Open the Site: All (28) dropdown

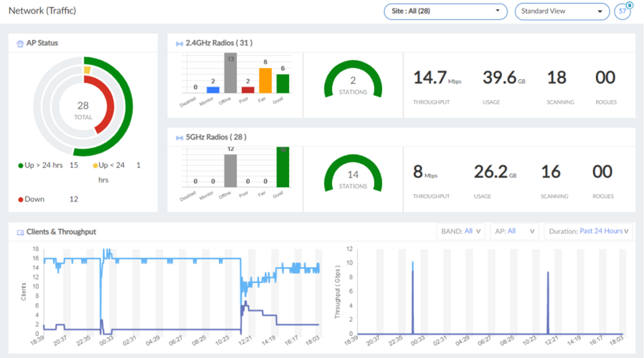[445, 11]
